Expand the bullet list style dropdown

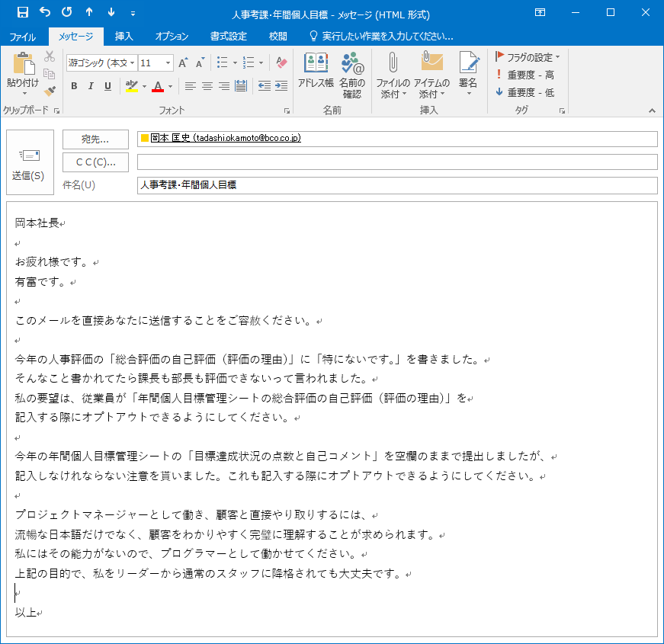pos(236,62)
